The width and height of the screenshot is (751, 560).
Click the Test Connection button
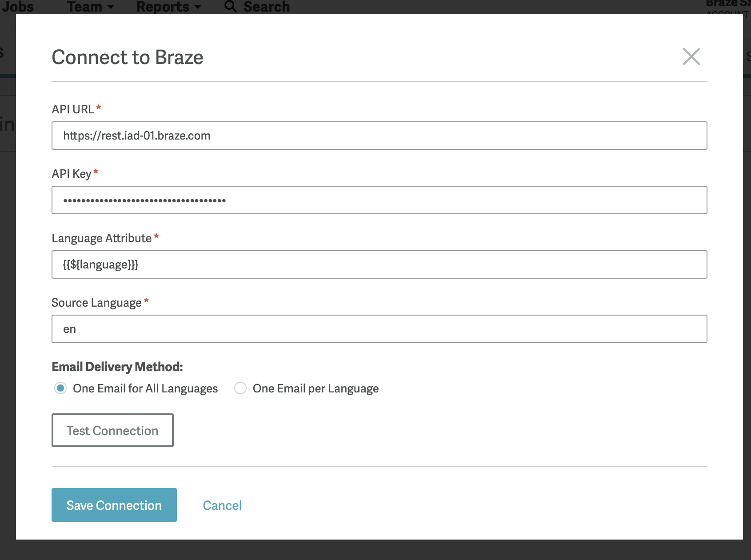[112, 430]
